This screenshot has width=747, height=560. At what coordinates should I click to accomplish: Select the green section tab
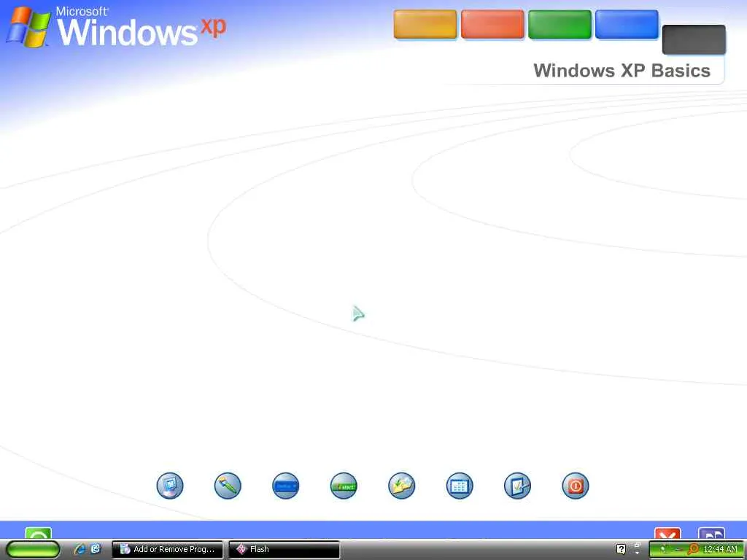pyautogui.click(x=560, y=24)
